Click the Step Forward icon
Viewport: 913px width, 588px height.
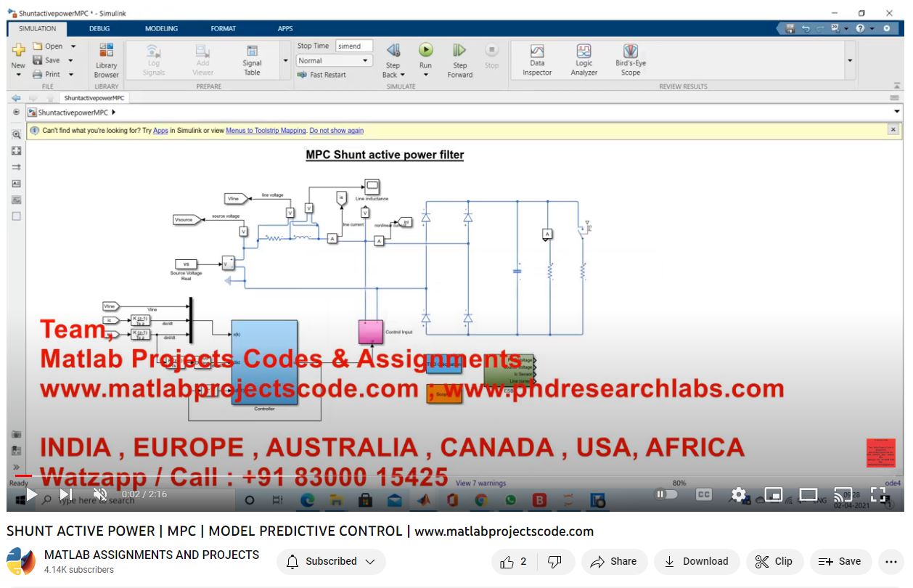pos(459,51)
